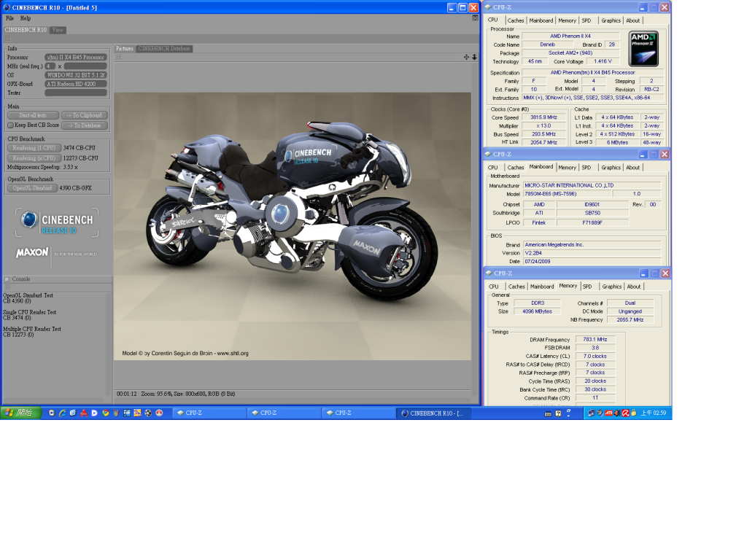The height and width of the screenshot is (560, 747).
Task: Click the BIOS date "07/24/2009"
Action: click(592, 262)
